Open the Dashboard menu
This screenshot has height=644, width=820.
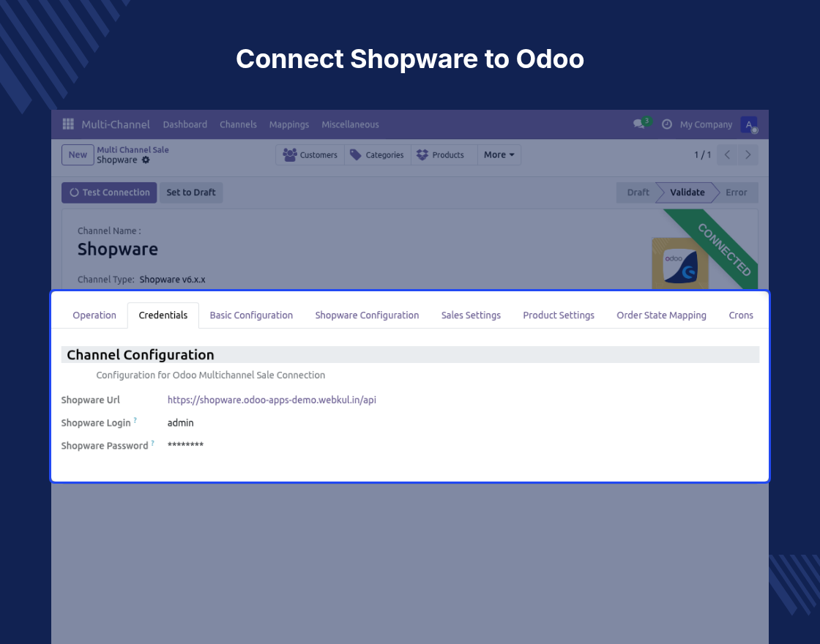(185, 124)
